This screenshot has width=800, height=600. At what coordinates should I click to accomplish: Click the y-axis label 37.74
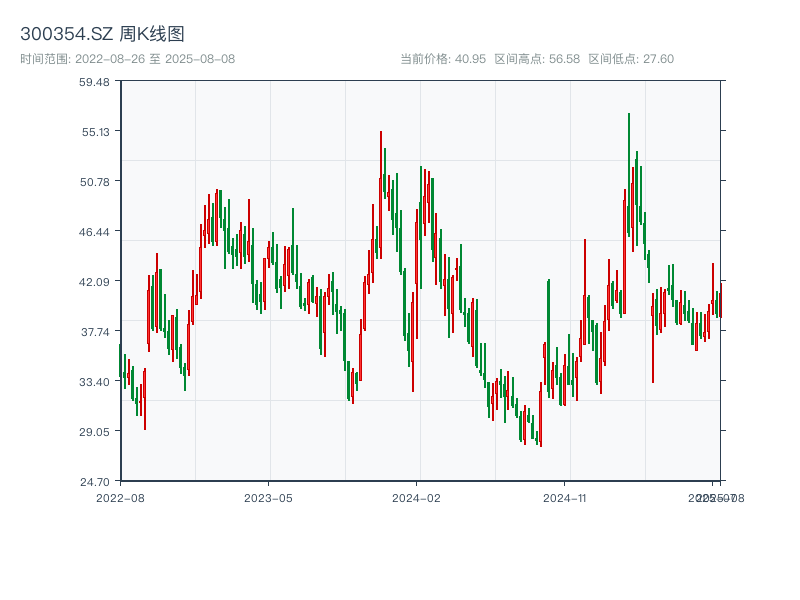point(95,332)
